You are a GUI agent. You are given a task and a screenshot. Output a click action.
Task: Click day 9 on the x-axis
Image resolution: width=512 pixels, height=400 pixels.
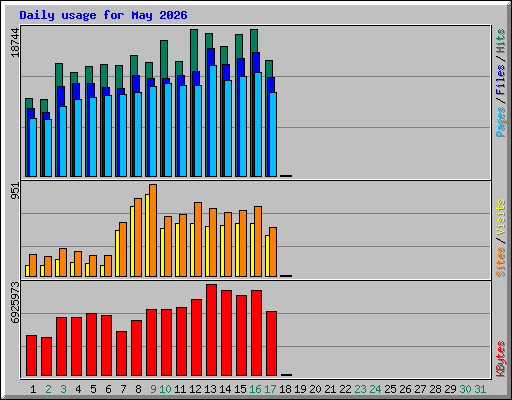pyautogui.click(x=153, y=389)
